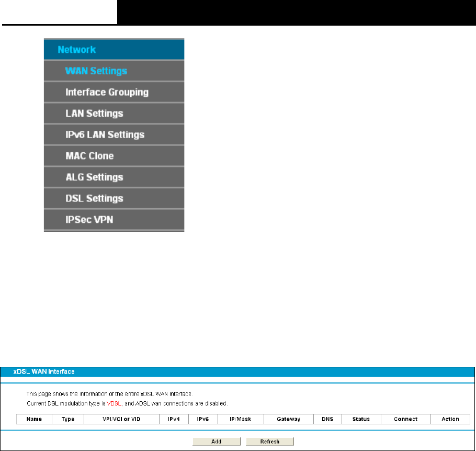
Task: Click the VPI/VCI or VID header
Action: pyautogui.click(x=121, y=419)
